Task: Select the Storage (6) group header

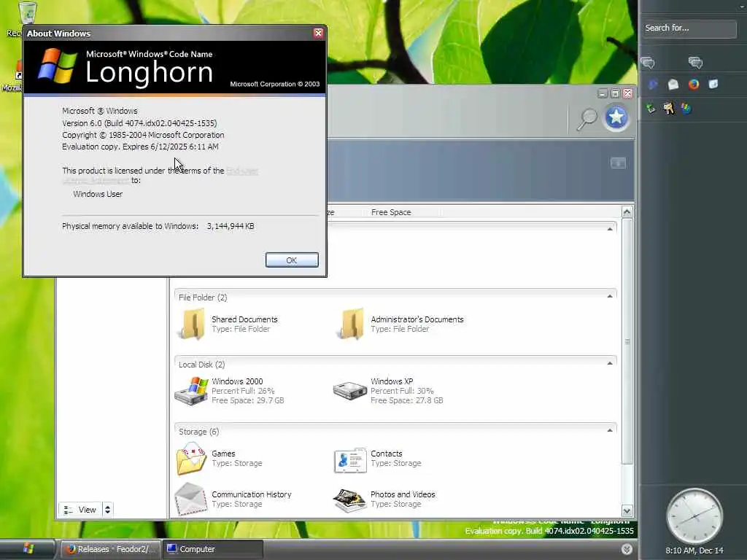Action: [x=198, y=432]
